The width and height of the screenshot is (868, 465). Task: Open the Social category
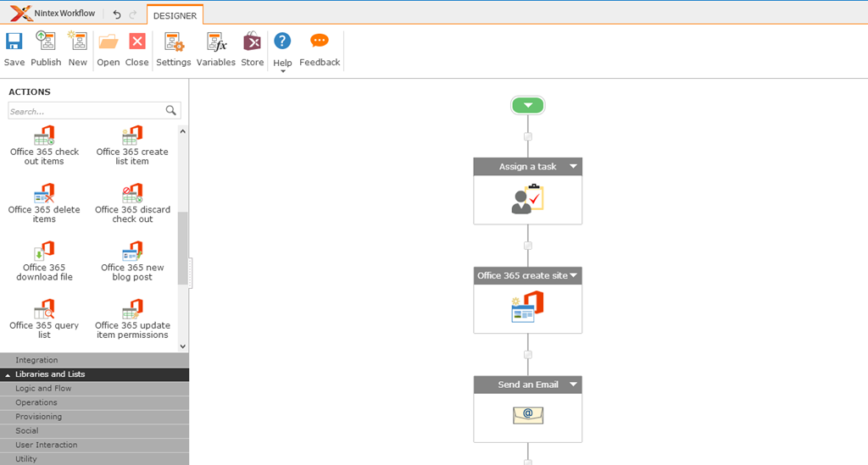click(x=95, y=431)
